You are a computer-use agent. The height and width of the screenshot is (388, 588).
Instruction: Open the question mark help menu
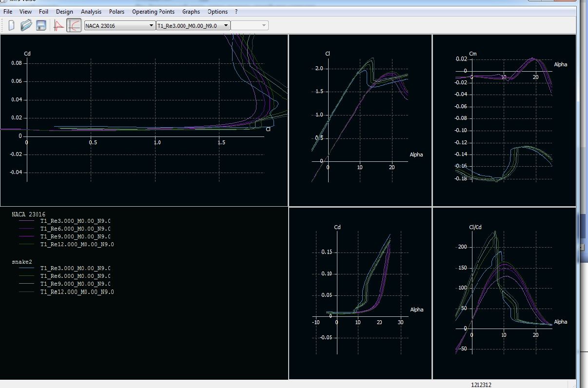236,11
